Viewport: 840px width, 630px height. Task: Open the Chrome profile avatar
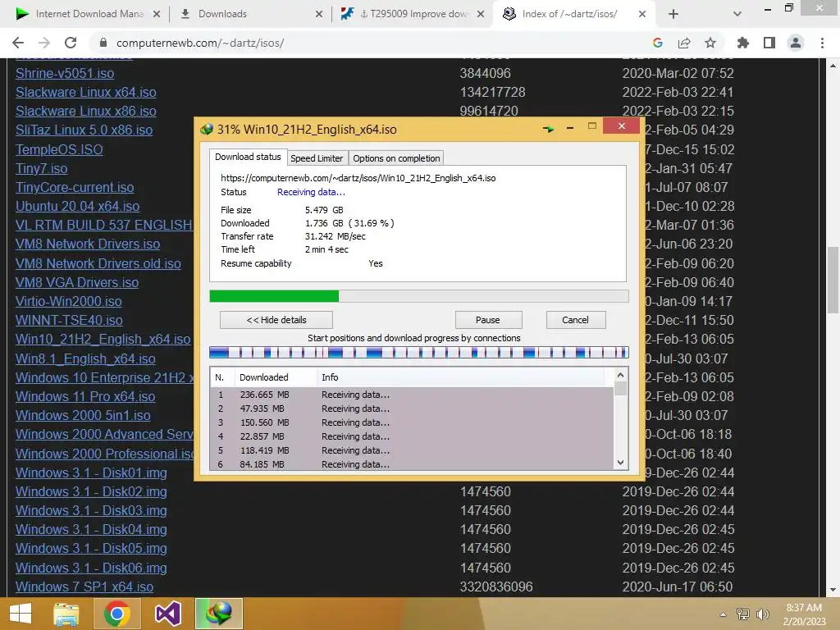pos(796,43)
